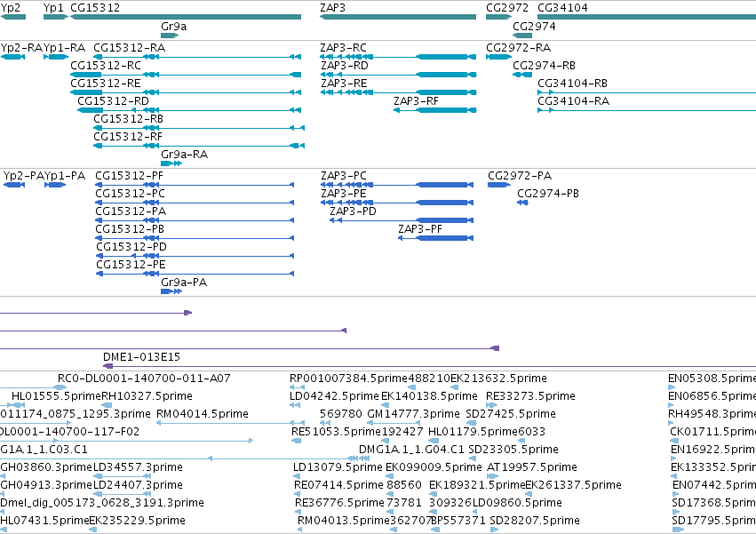Select transcript CG15312-RB
This screenshot has height=534, width=756.
tap(199, 128)
